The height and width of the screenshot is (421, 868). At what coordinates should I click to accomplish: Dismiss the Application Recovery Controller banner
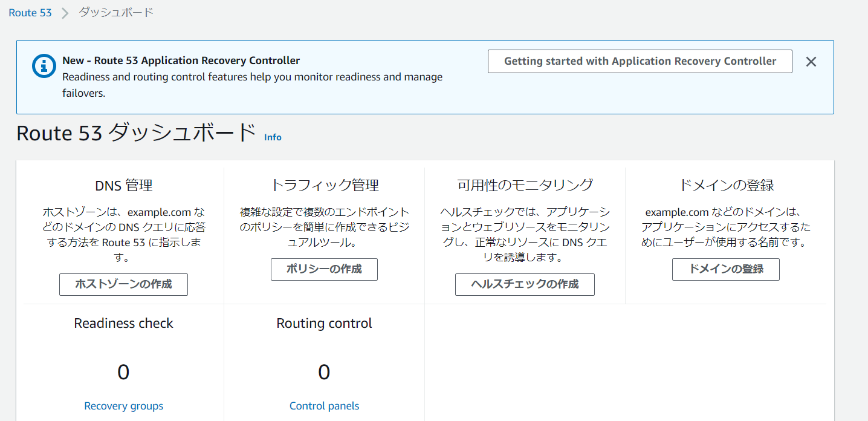811,62
